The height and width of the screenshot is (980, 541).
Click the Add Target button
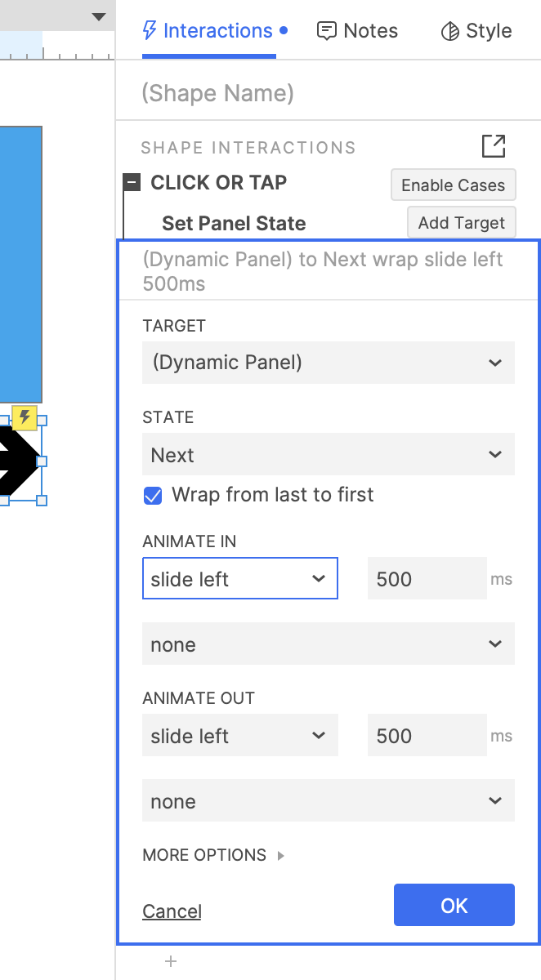point(462,223)
